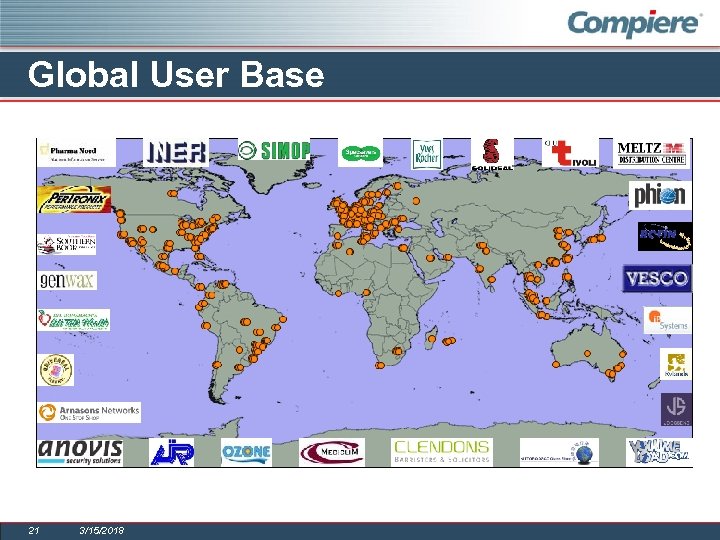Select the Tivoli logo with red cross
This screenshot has width=720, height=540.
tap(570, 152)
